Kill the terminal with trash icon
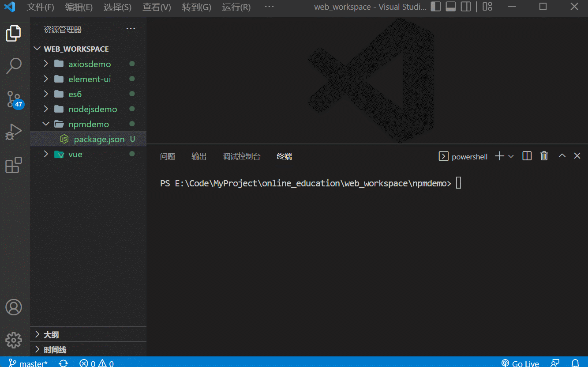The image size is (588, 367). pyautogui.click(x=544, y=156)
